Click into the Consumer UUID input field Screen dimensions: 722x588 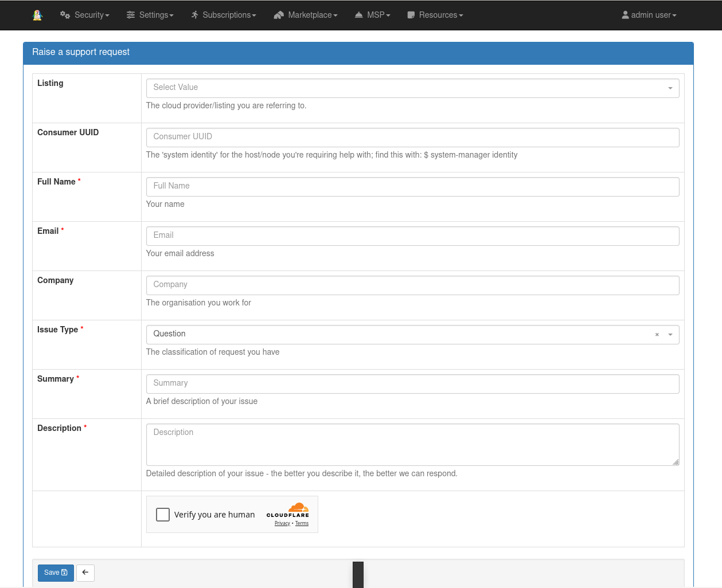pos(412,137)
